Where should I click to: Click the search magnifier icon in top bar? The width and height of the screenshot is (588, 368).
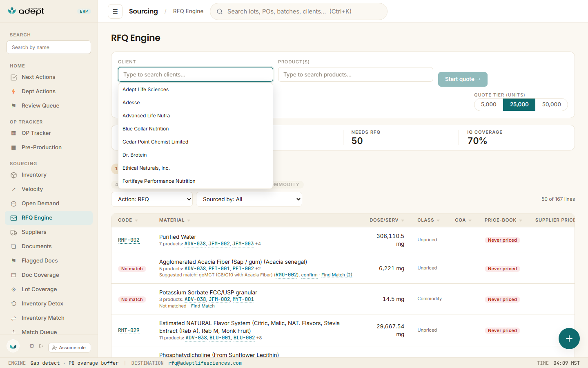[220, 11]
